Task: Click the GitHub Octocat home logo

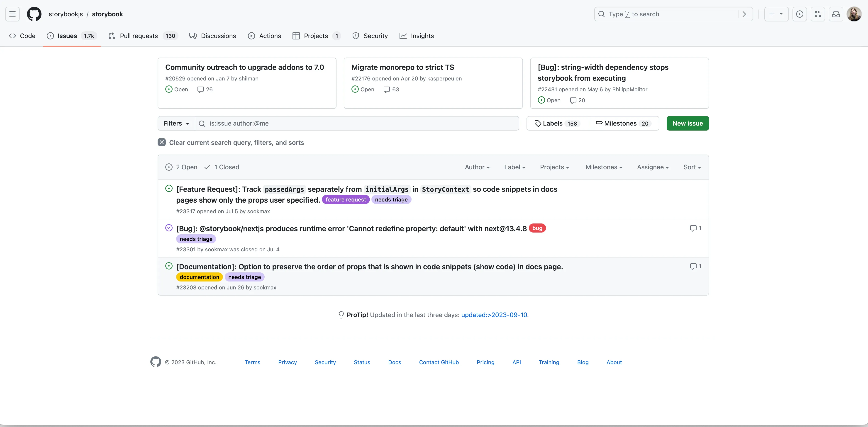Action: 34,14
